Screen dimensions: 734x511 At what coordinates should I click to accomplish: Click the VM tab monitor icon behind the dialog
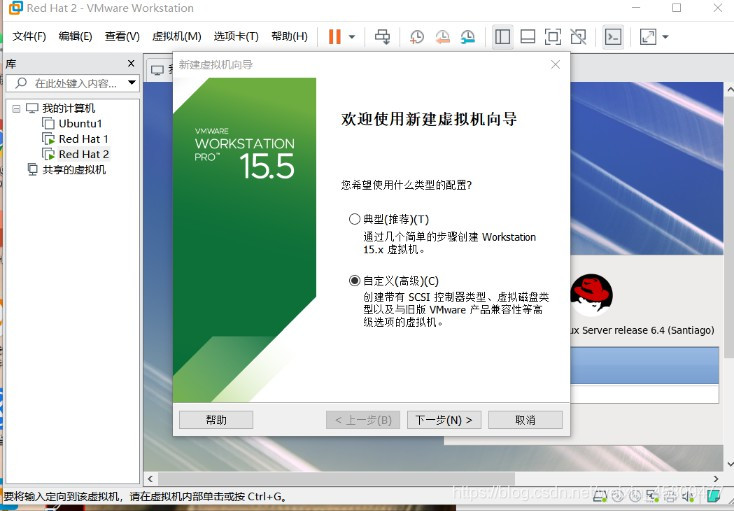point(157,70)
